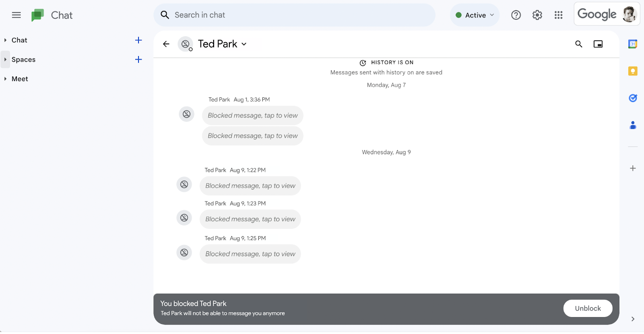Get add-ons with the plus icon
This screenshot has width=644, height=334.
(x=633, y=168)
